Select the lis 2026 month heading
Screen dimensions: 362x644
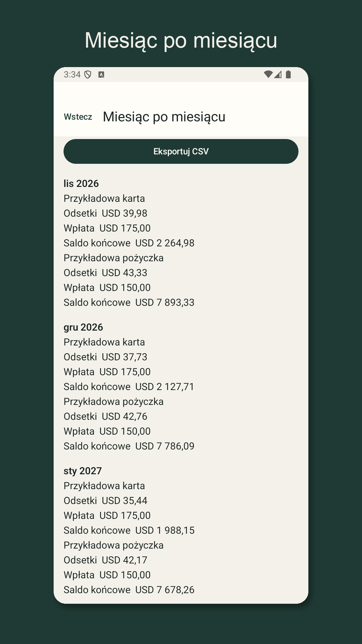[81, 183]
